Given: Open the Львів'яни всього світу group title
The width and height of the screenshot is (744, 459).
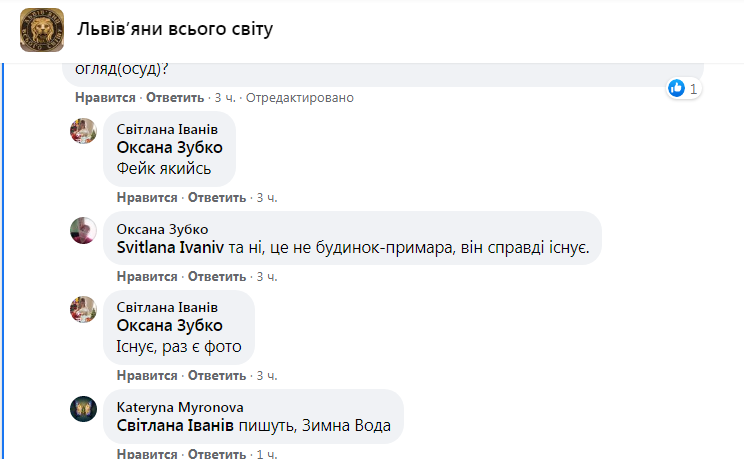Looking at the screenshot, I should (x=175, y=30).
